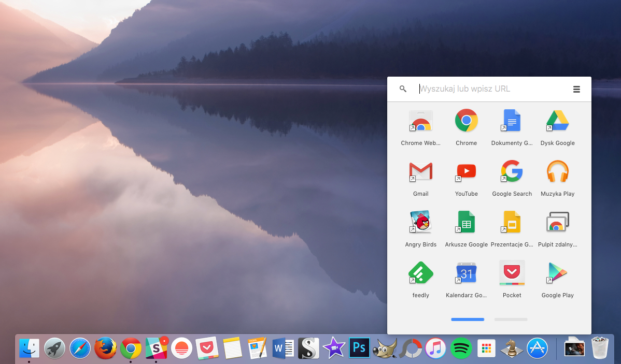Launch Safari from the Dock
Image resolution: width=621 pixels, height=364 pixels.
tap(80, 348)
